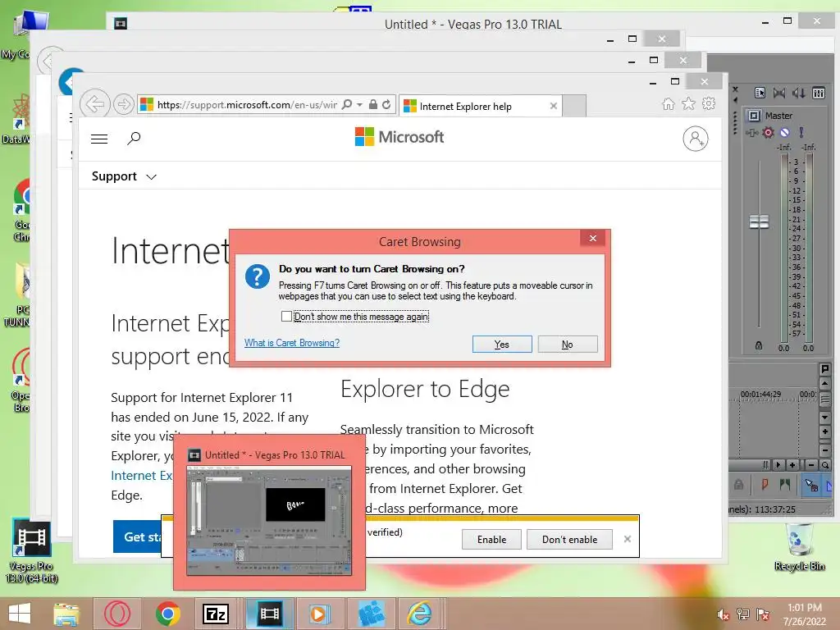Close the Caret Browsing dialog
The width and height of the screenshot is (840, 630).
point(592,239)
